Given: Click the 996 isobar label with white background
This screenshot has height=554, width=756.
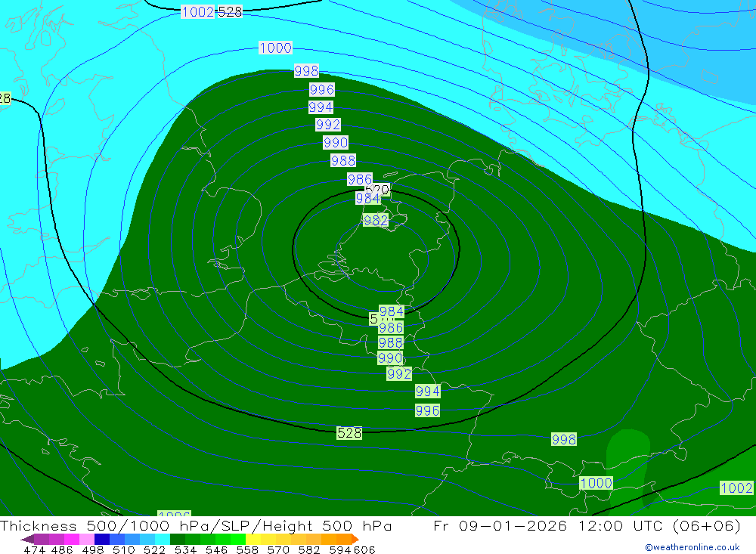Looking at the screenshot, I should pos(321,89).
